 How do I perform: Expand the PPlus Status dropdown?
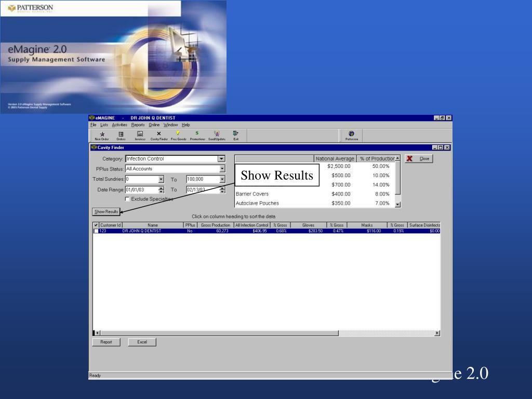pyautogui.click(x=222, y=169)
